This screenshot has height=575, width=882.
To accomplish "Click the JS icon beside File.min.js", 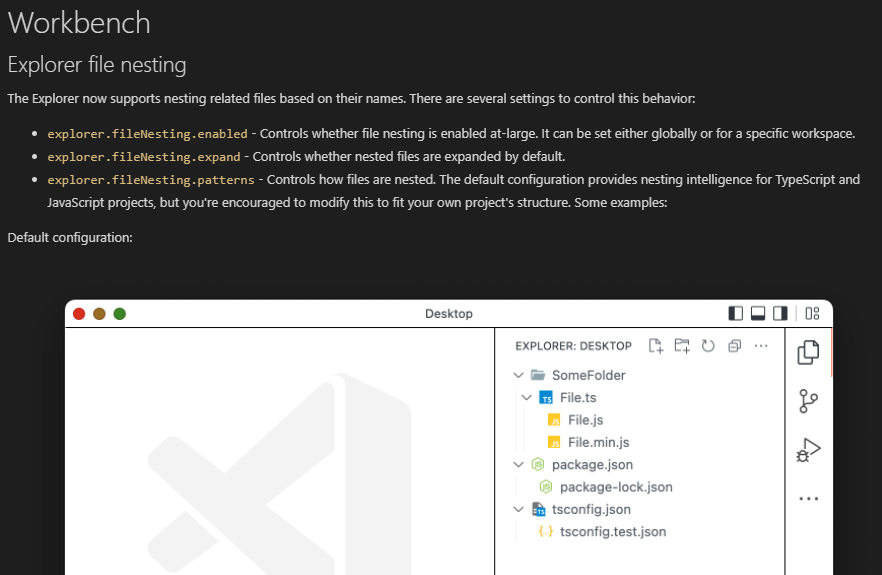I will pyautogui.click(x=554, y=443).
